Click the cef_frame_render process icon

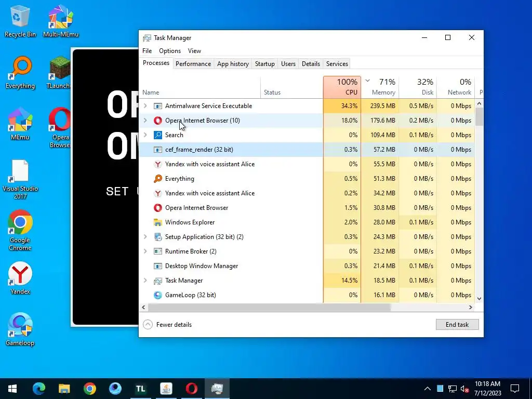click(158, 150)
